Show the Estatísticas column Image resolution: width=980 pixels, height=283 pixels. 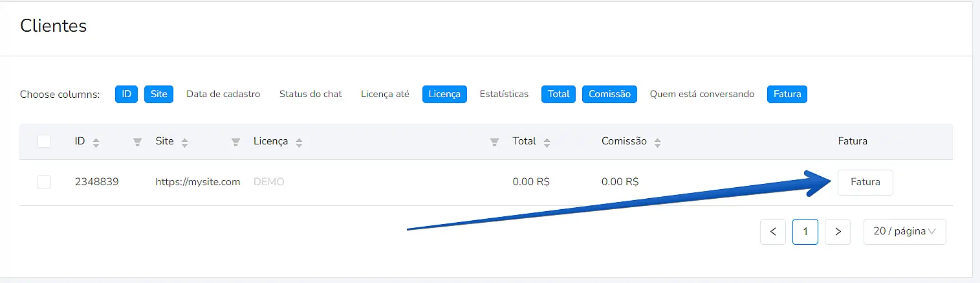(x=504, y=94)
